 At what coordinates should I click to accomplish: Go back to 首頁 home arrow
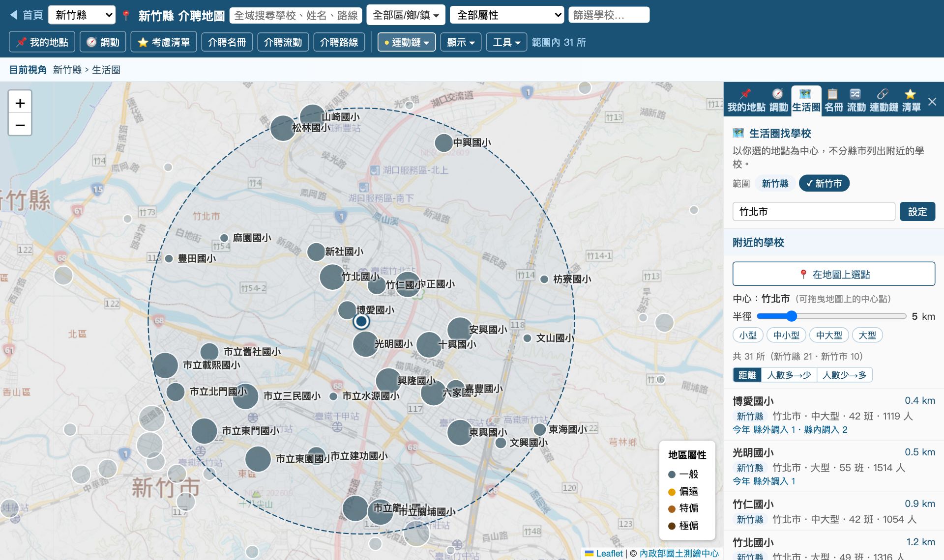pyautogui.click(x=27, y=15)
